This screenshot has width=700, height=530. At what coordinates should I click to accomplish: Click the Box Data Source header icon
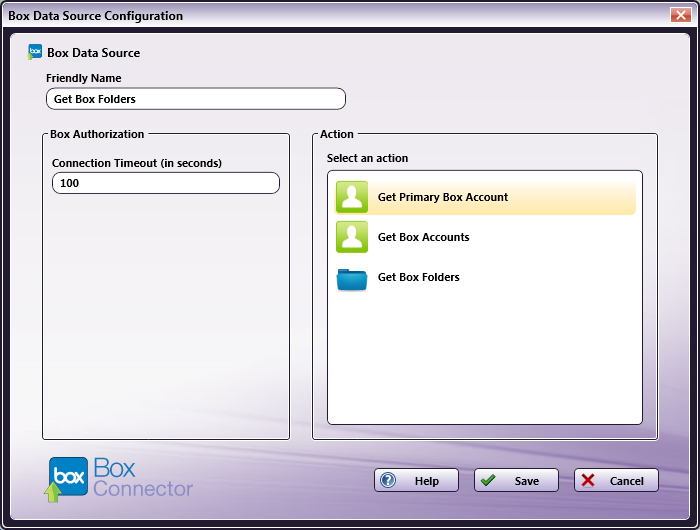tap(35, 52)
